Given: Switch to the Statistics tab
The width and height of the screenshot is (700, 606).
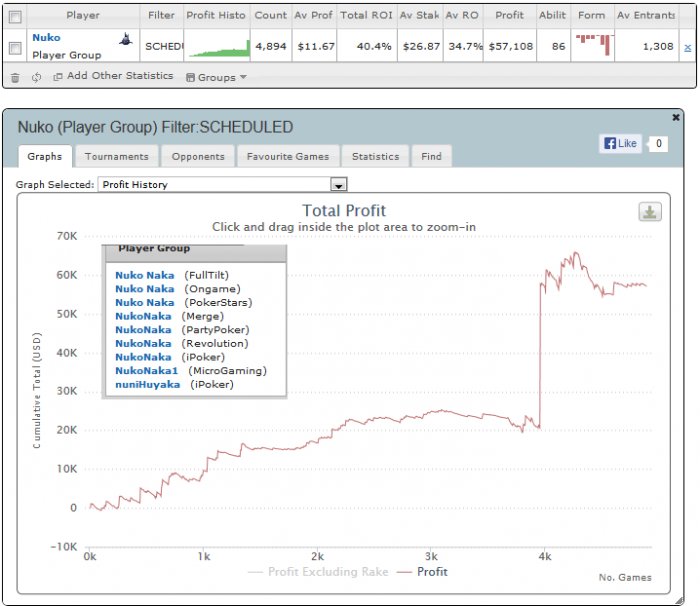Looking at the screenshot, I should point(375,156).
